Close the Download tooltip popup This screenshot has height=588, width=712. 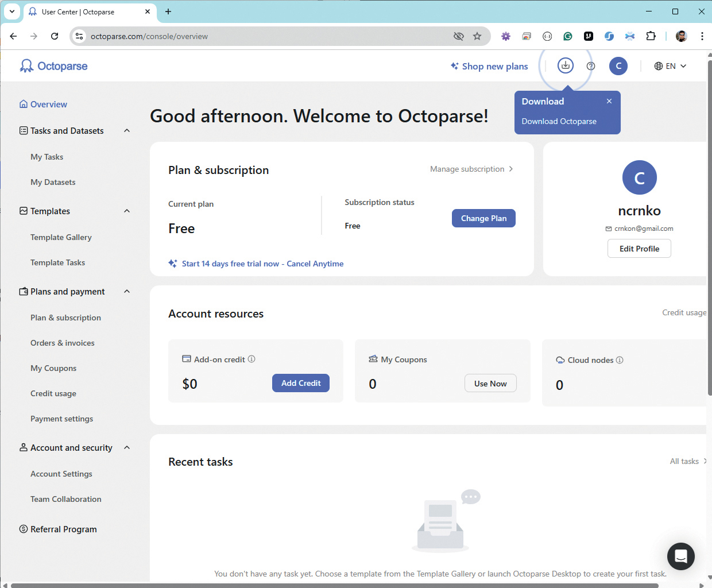(609, 101)
